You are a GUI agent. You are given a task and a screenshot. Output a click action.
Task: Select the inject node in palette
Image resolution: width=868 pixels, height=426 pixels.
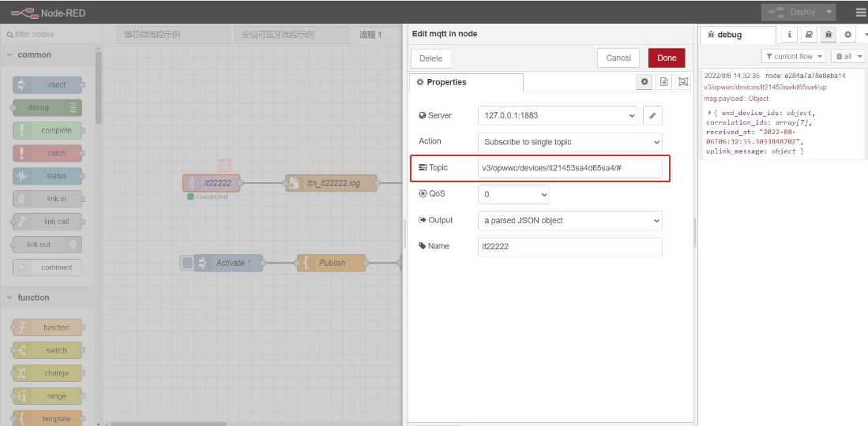(x=47, y=84)
